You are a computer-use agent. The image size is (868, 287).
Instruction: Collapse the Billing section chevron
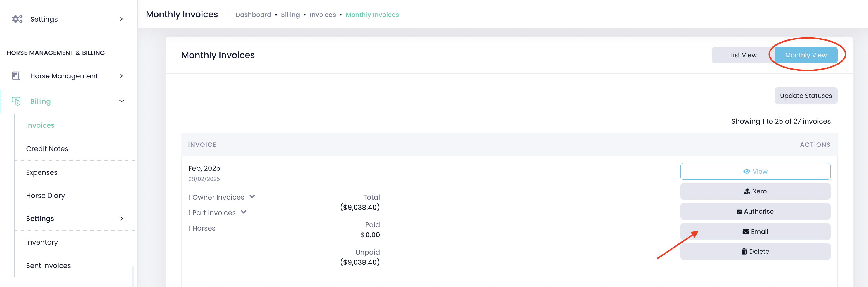click(x=121, y=101)
